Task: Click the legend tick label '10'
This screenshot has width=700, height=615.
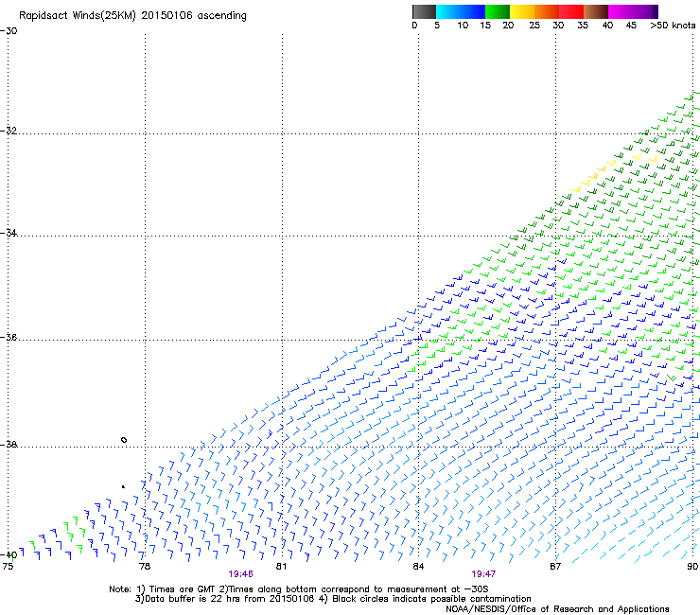Action: [463, 26]
